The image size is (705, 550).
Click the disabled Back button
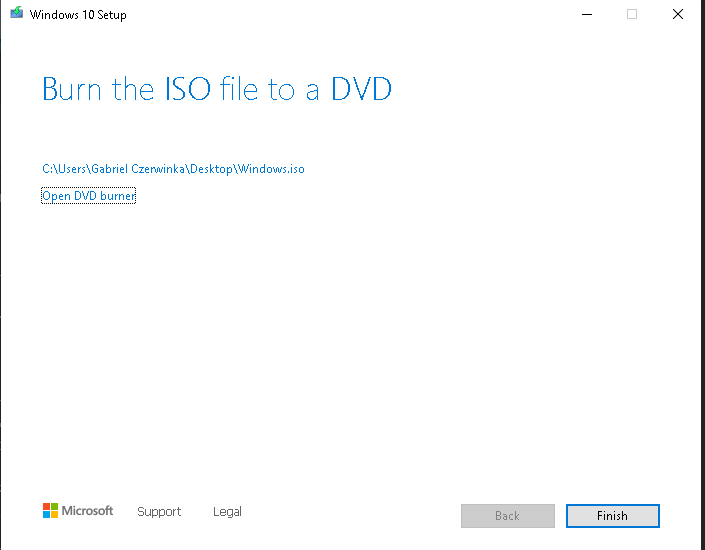[508, 515]
